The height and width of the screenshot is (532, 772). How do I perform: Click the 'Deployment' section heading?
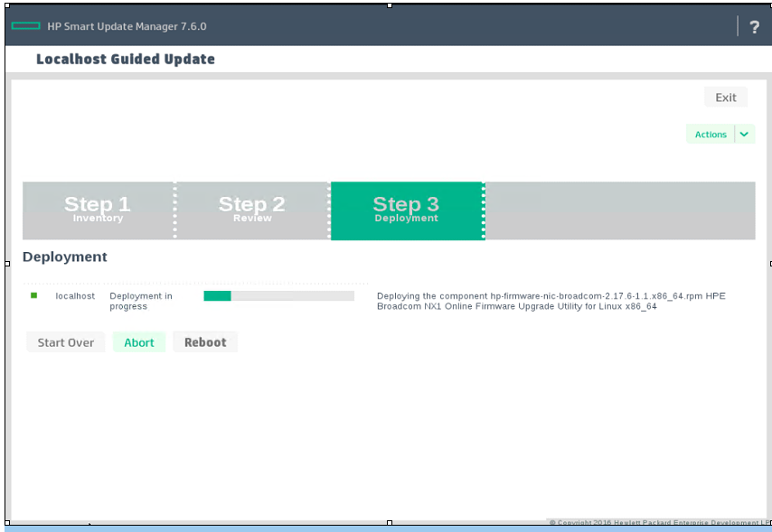pyautogui.click(x=64, y=257)
